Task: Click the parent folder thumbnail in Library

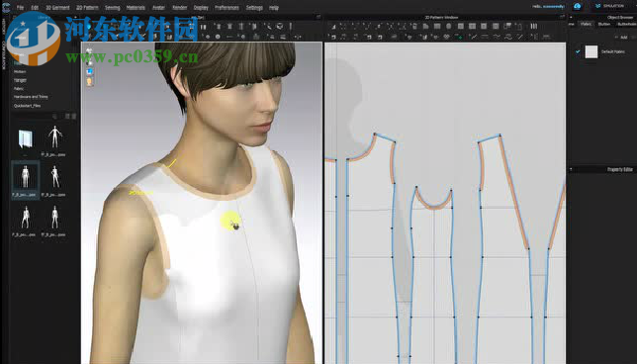Action: (x=25, y=138)
